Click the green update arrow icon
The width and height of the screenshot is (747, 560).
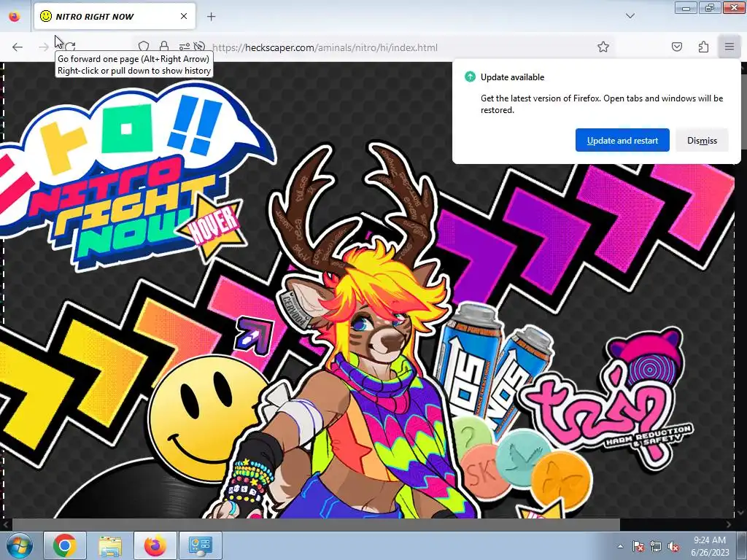coord(470,77)
